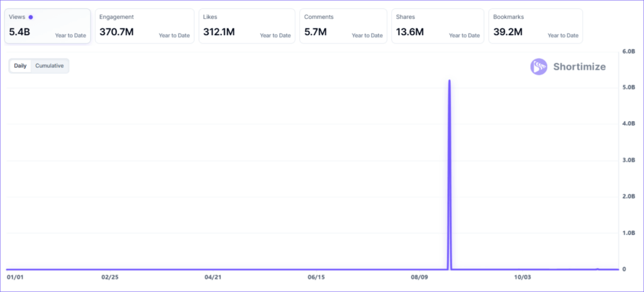Click the purple dot beside Views
644x292 pixels.
(x=31, y=17)
